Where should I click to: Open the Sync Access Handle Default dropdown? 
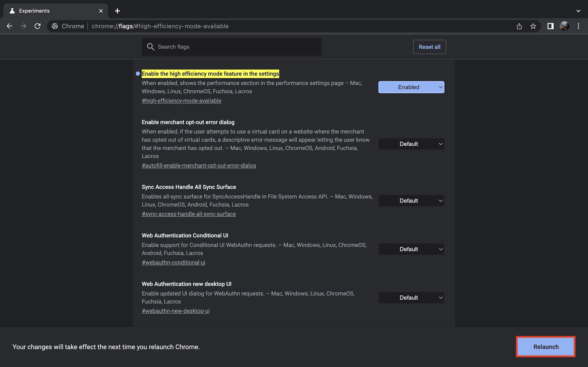411,201
